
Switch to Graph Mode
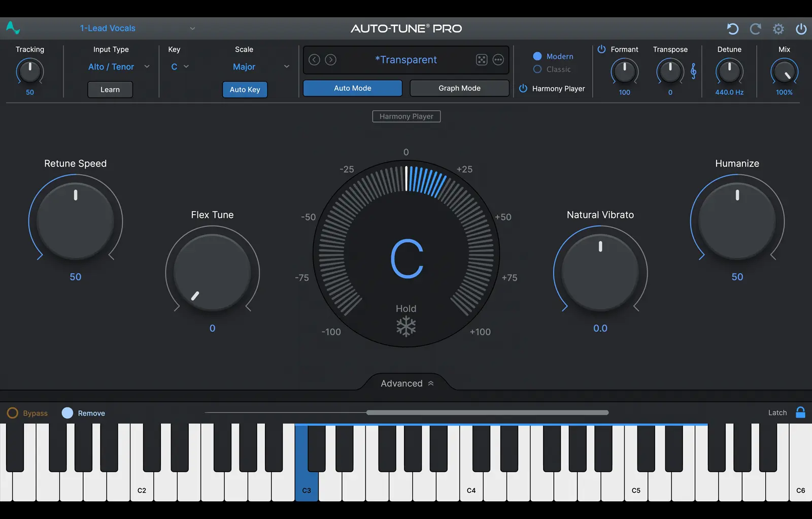[x=459, y=88]
